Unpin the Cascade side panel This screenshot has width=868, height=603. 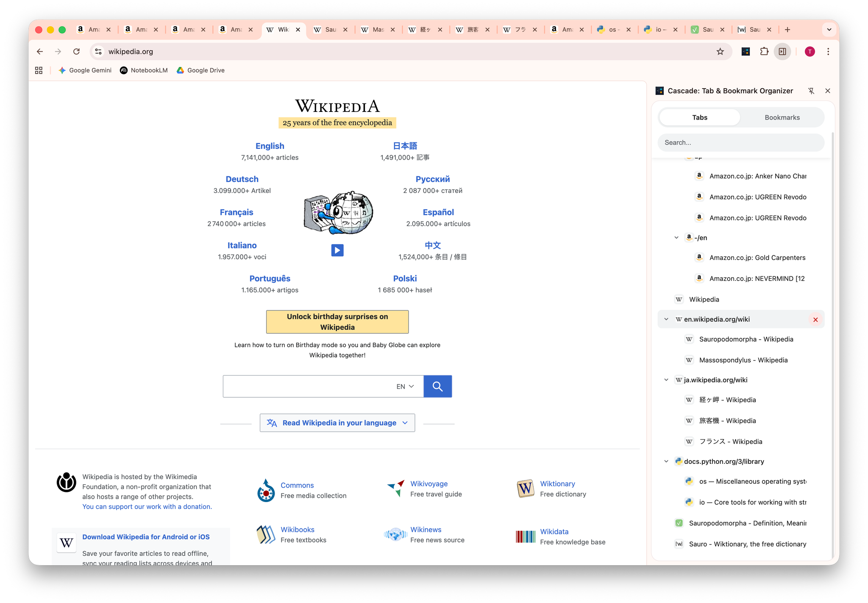811,91
